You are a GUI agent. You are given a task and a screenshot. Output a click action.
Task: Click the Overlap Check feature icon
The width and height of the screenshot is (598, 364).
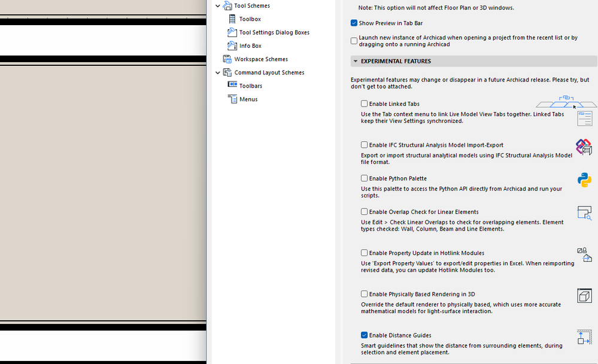pyautogui.click(x=584, y=213)
